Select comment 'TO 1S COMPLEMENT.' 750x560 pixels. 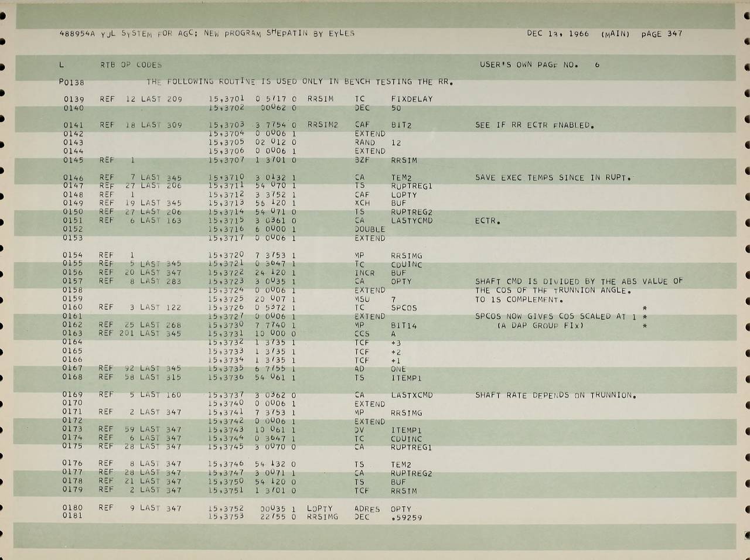(519, 299)
